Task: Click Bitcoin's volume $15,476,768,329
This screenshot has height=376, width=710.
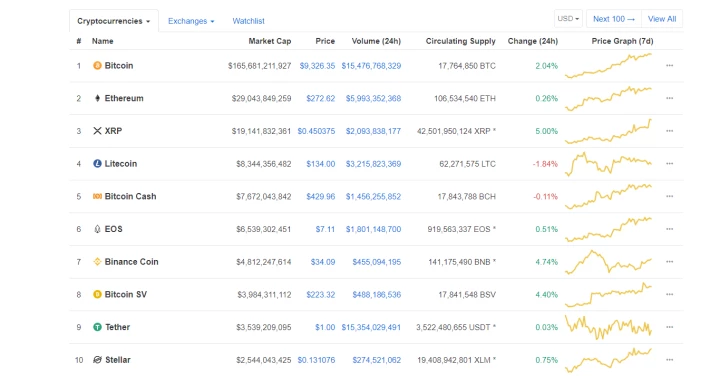Action: point(371,66)
